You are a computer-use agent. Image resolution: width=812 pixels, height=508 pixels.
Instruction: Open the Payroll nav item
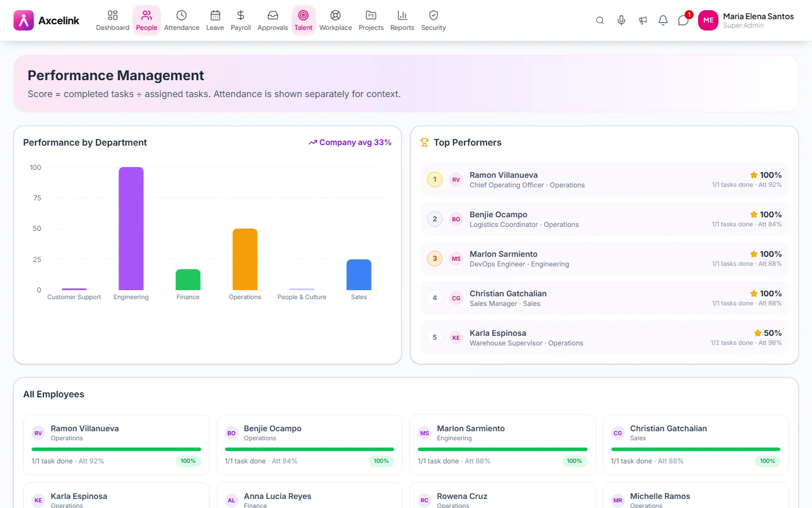pos(241,20)
